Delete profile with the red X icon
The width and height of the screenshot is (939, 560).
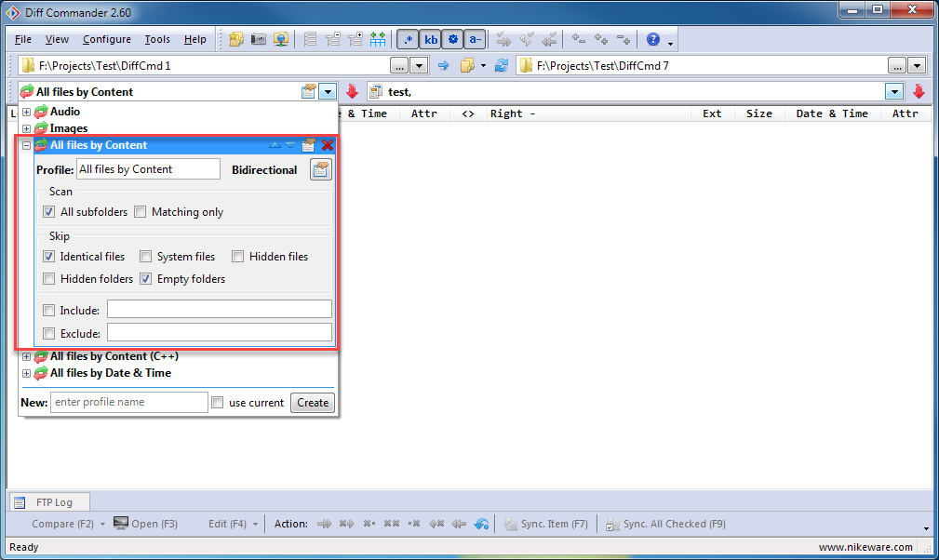328,145
